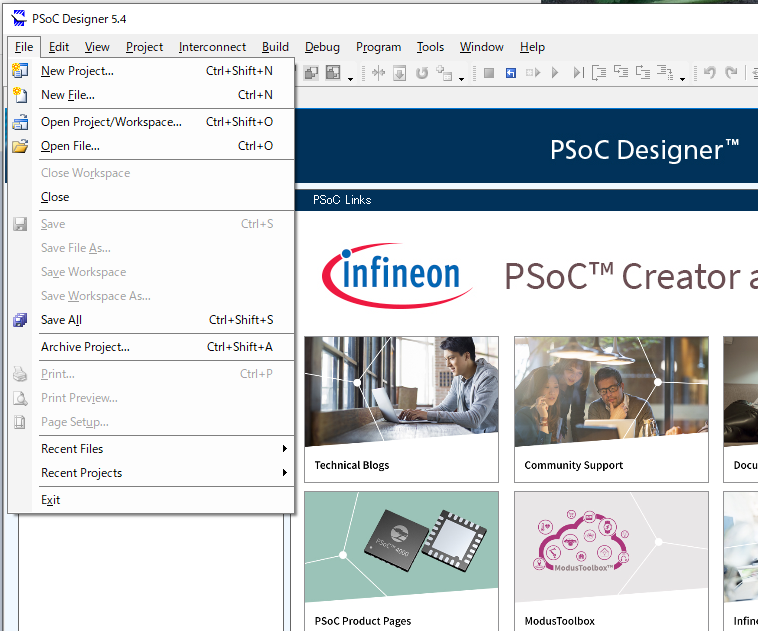Click the download-to-device toolbar icon

[x=399, y=73]
